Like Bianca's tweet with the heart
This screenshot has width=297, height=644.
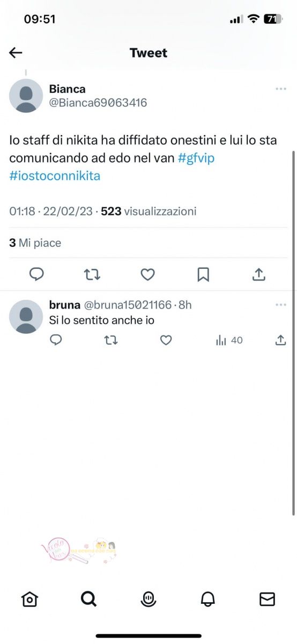coord(148,275)
